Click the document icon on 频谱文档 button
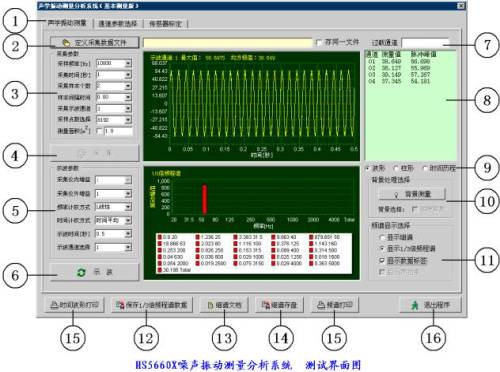 (210, 305)
